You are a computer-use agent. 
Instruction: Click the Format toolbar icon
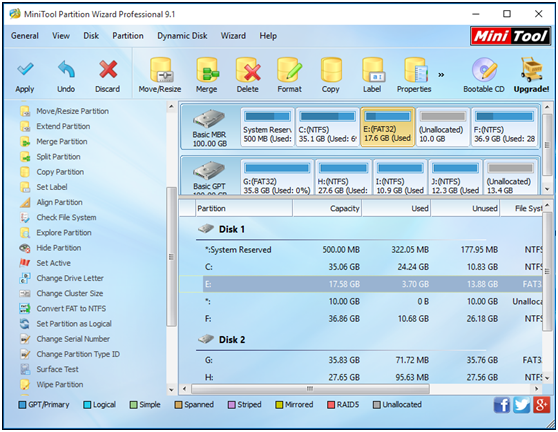coord(289,70)
